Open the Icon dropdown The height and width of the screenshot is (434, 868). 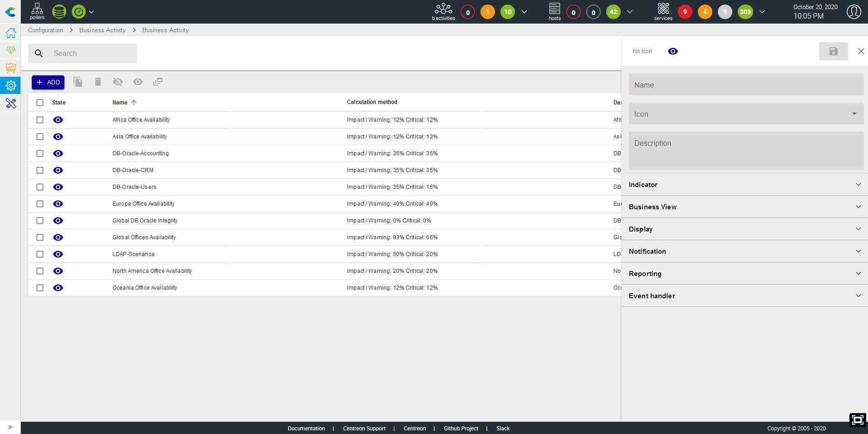tap(746, 114)
